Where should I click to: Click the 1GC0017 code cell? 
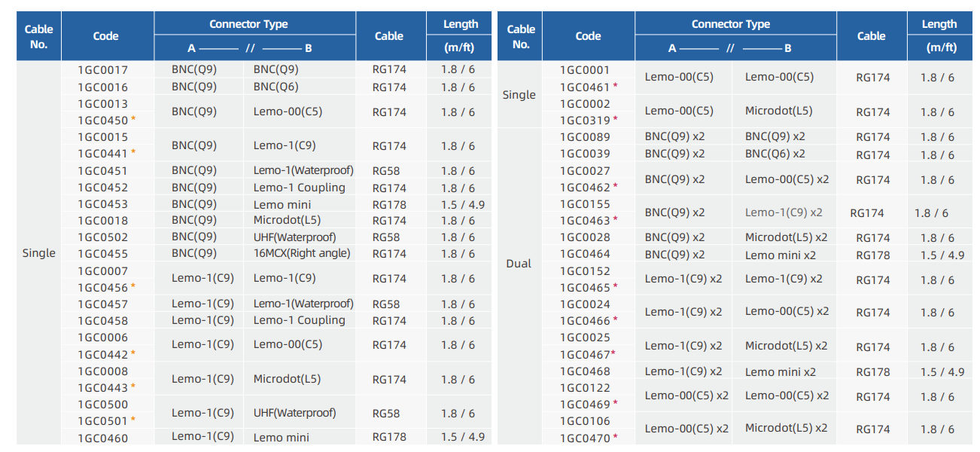tap(103, 70)
